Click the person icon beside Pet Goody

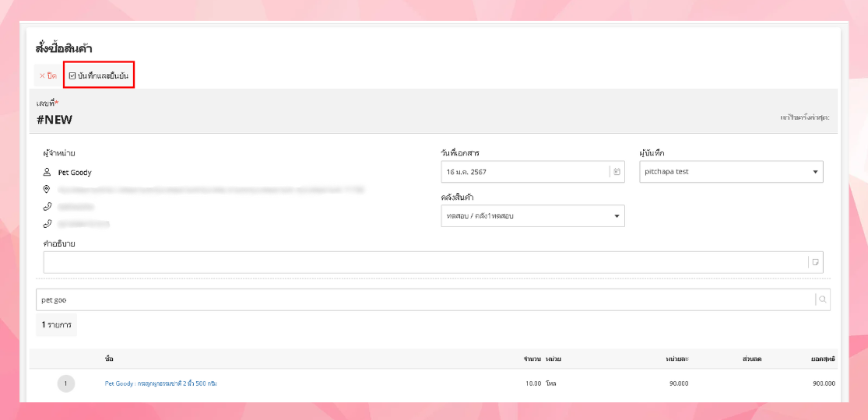(47, 172)
